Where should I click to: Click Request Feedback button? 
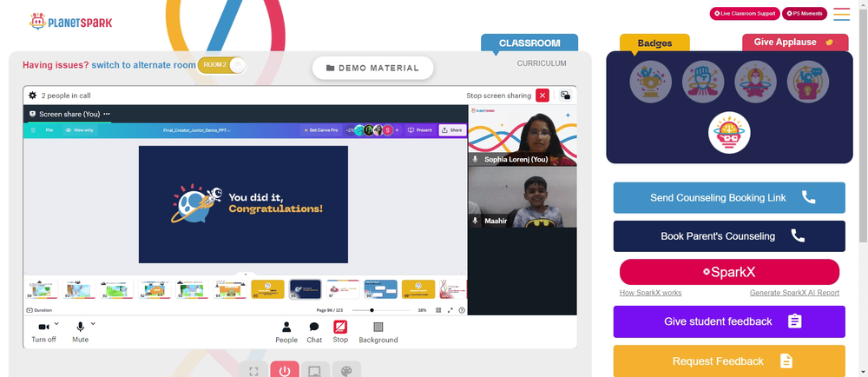(729, 361)
